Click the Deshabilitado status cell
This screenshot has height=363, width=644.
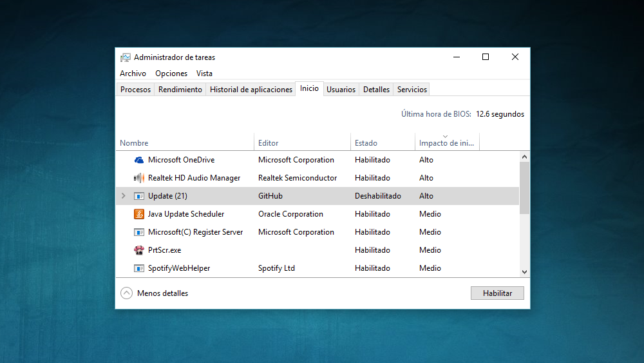[378, 196]
